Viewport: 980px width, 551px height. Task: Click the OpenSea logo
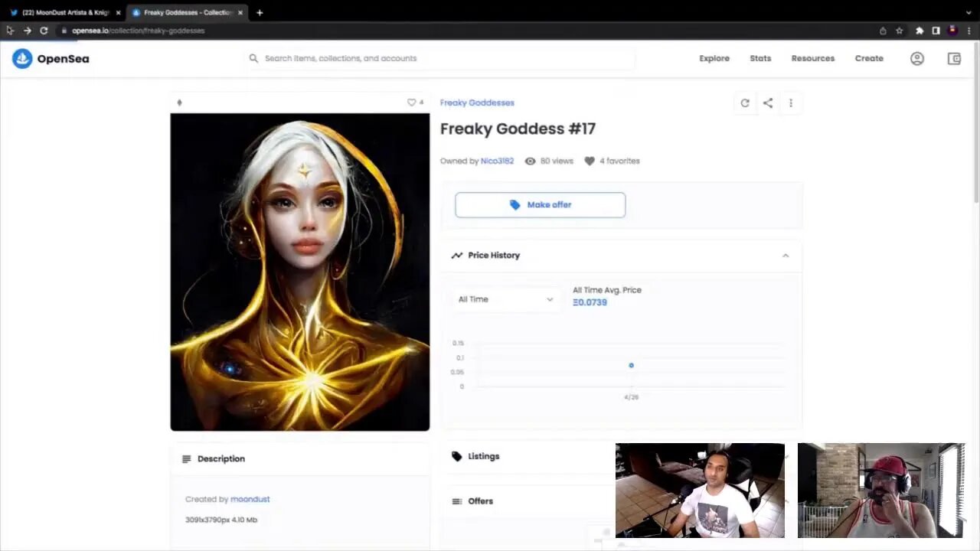51,58
